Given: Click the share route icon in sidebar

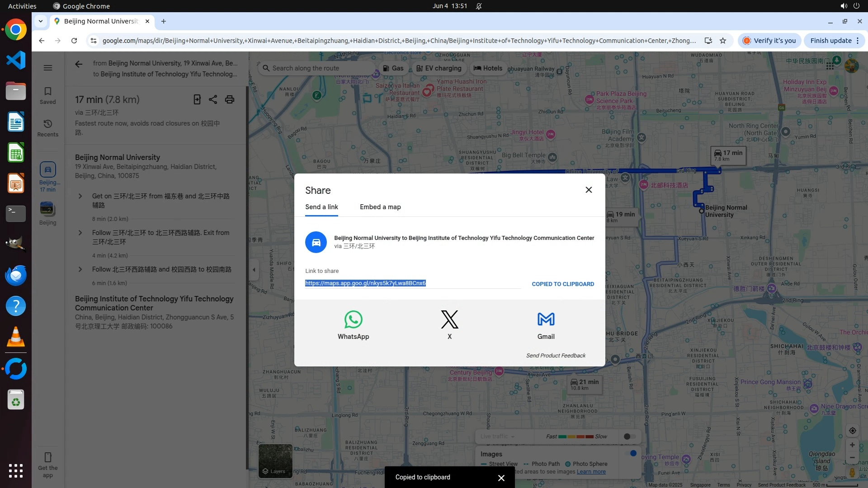Looking at the screenshot, I should click(x=213, y=99).
